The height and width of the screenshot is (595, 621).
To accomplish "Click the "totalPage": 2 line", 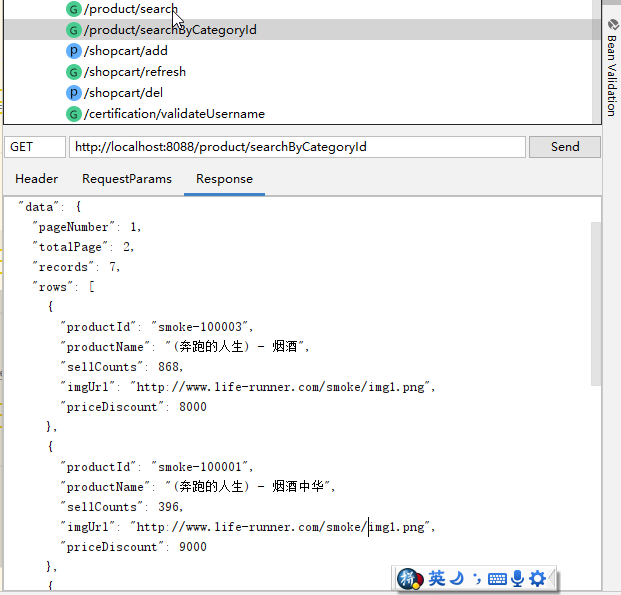I will pos(83,247).
